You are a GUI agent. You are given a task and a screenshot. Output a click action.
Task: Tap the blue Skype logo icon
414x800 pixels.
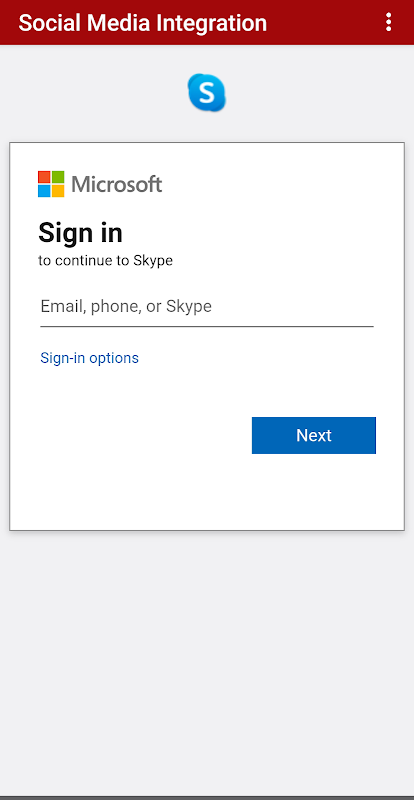pos(207,92)
